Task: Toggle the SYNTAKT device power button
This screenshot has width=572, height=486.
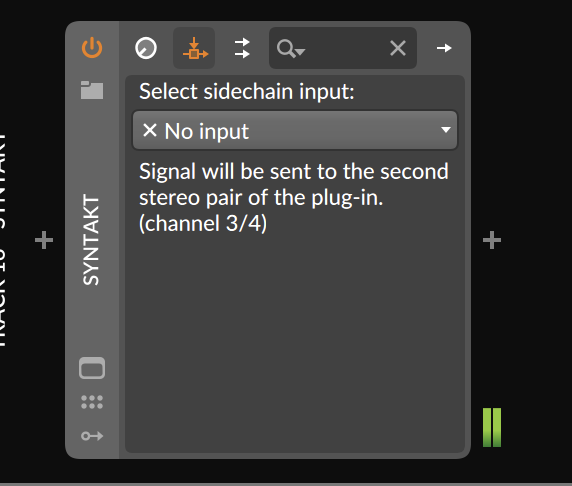Action: click(x=92, y=47)
